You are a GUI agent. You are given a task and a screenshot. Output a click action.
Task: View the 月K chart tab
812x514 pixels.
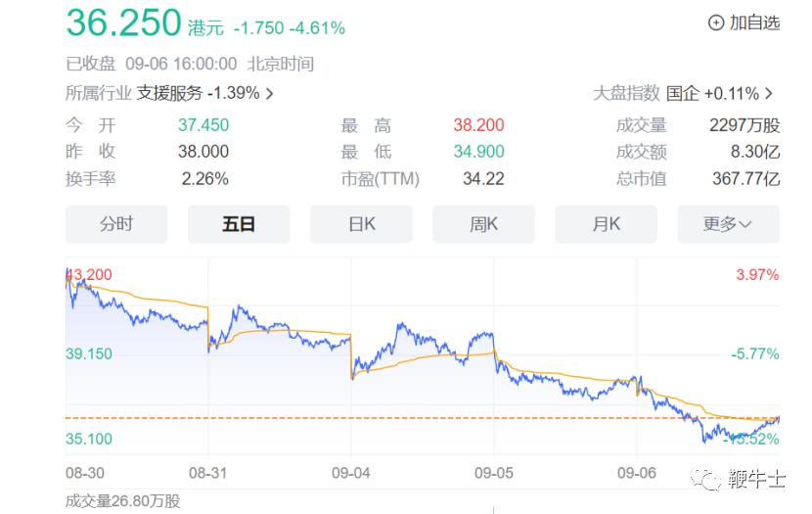click(x=606, y=224)
